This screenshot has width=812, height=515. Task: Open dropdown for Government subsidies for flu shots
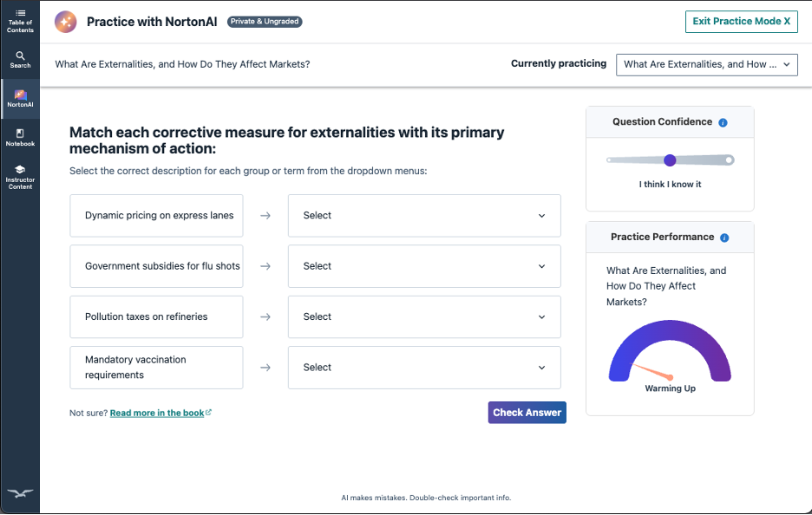pyautogui.click(x=424, y=266)
